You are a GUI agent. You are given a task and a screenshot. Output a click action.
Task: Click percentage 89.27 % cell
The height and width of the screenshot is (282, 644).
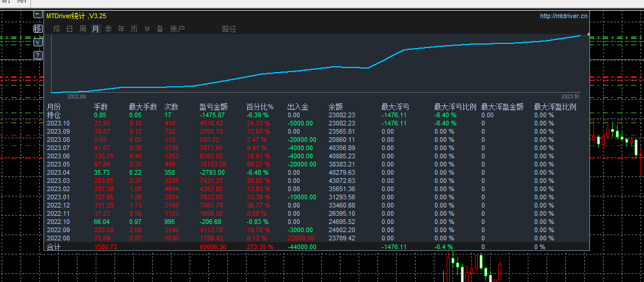click(x=258, y=164)
